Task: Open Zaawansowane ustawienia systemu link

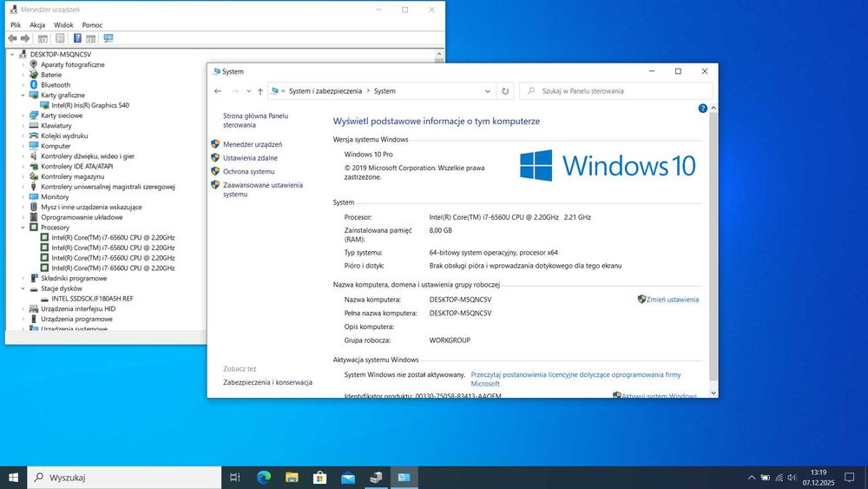Action: pyautogui.click(x=263, y=189)
